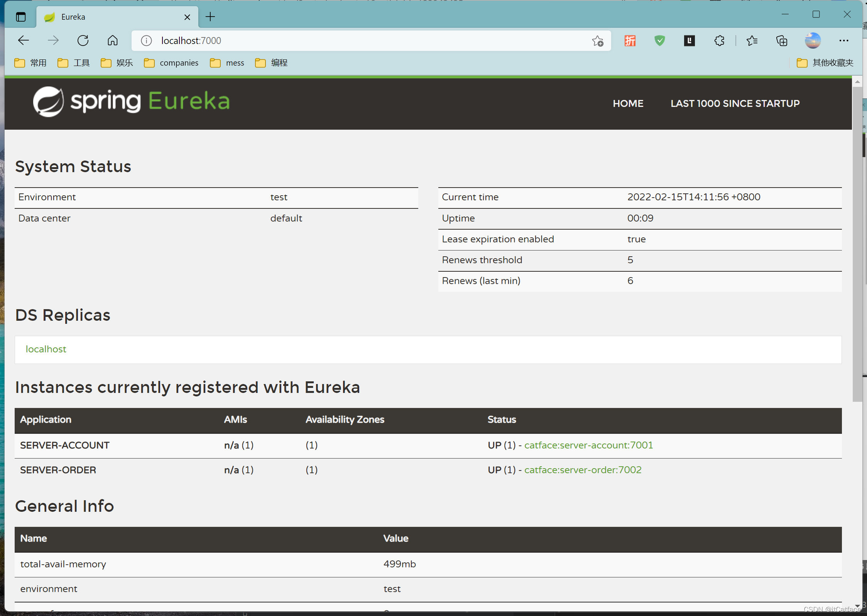Click the scrollbar up arrow

(x=857, y=82)
